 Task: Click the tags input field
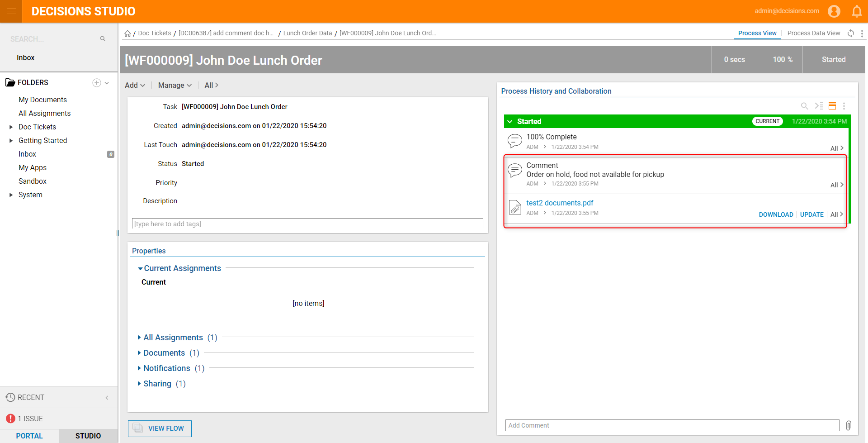(x=307, y=224)
